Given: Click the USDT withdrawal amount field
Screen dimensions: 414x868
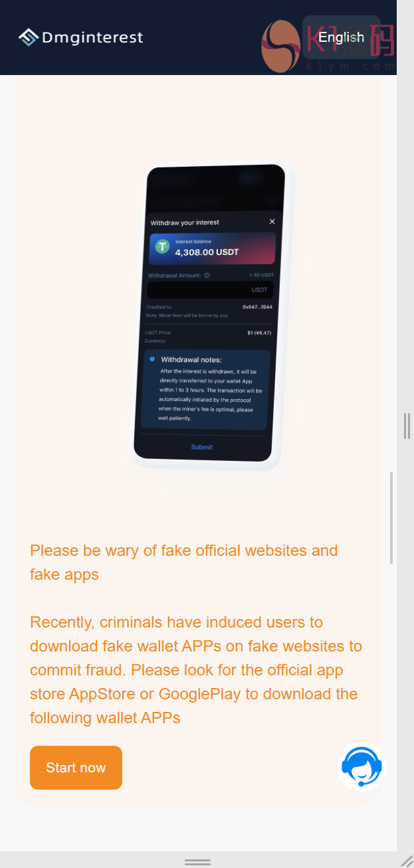Looking at the screenshot, I should click(210, 290).
